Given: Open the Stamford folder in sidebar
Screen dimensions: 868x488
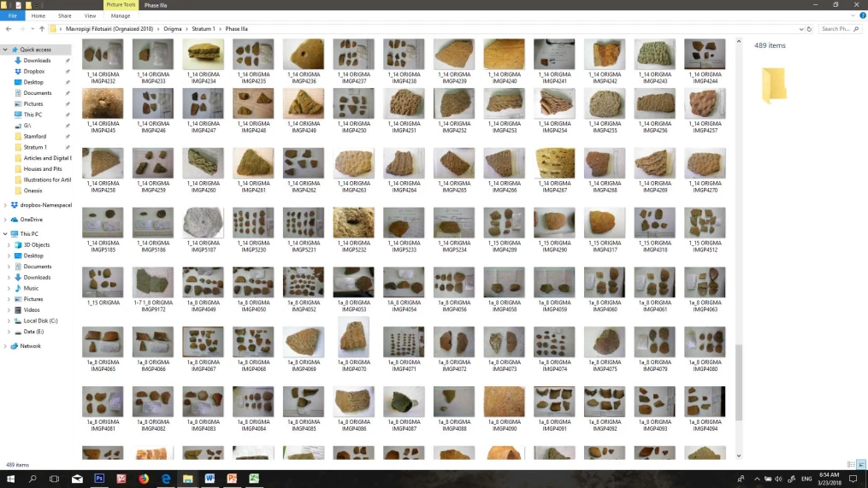Looking at the screenshot, I should click(35, 136).
